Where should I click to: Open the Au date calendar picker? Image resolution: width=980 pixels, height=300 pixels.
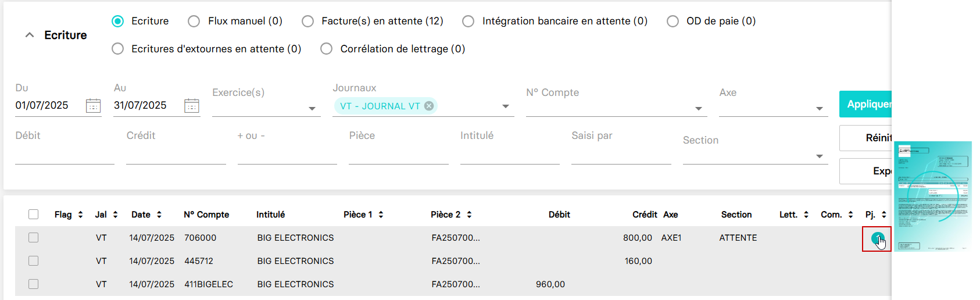[x=191, y=106]
